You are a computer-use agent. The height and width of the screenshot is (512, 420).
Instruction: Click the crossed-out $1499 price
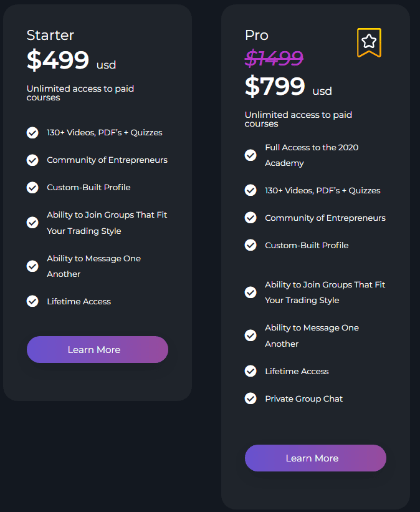click(274, 59)
